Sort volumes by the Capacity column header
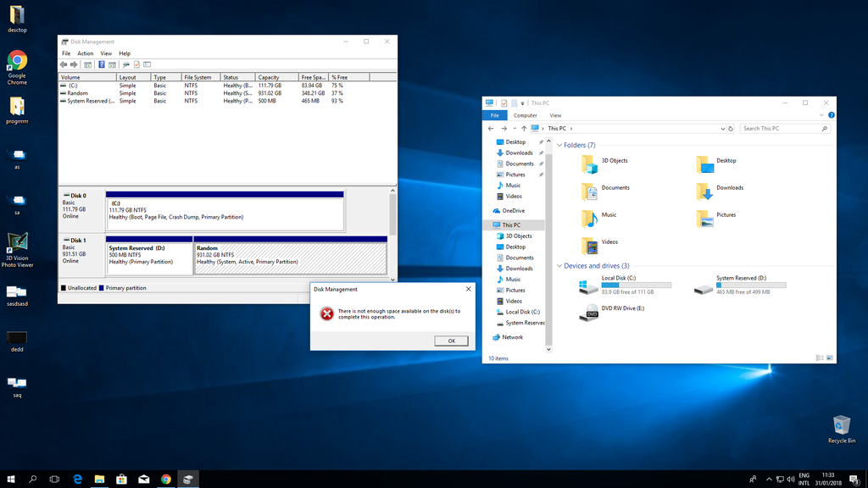Viewport: 868px width, 488px height. pos(276,77)
